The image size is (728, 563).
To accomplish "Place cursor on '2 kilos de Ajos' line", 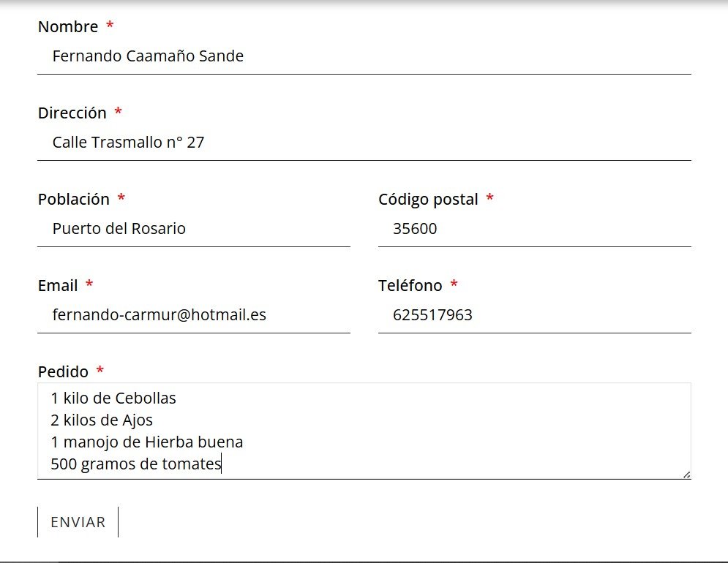I will coord(102,420).
